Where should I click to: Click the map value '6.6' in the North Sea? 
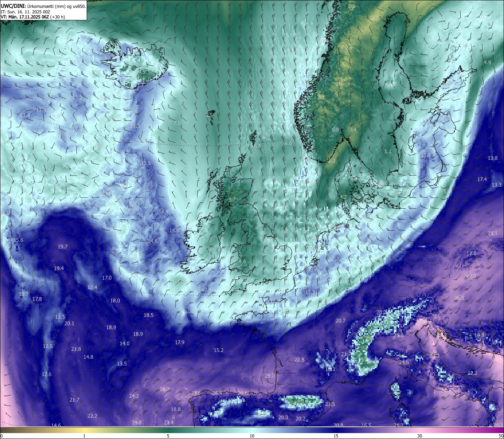click(x=289, y=143)
